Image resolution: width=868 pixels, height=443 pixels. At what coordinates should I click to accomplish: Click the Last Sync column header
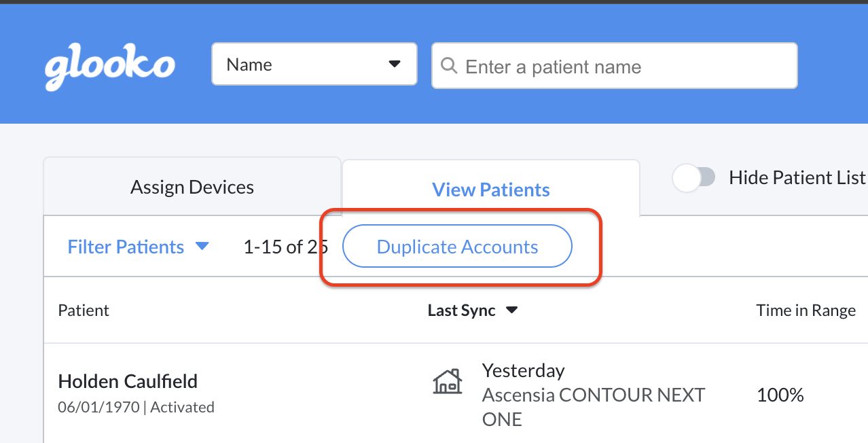coord(460,310)
